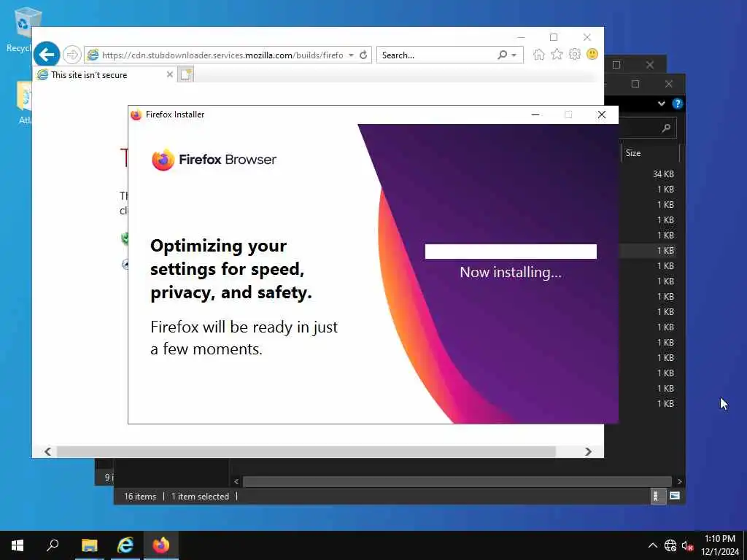Close the Internet Explorer window

click(587, 37)
